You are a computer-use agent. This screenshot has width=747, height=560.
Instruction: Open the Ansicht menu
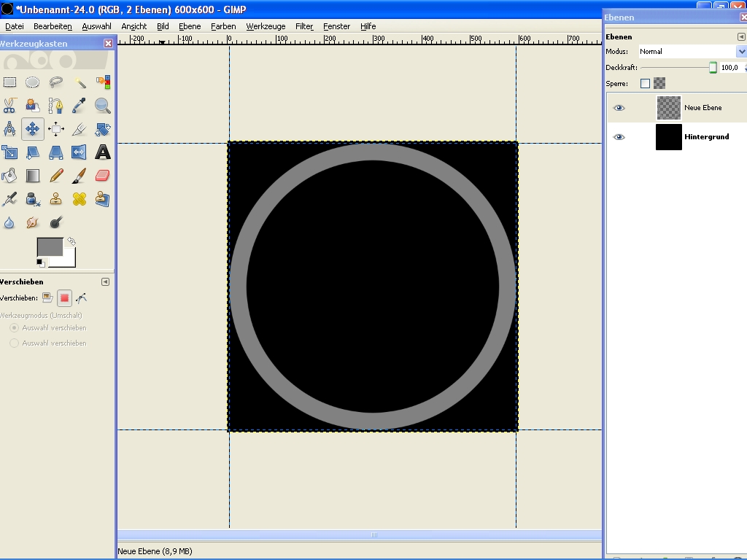click(x=134, y=26)
